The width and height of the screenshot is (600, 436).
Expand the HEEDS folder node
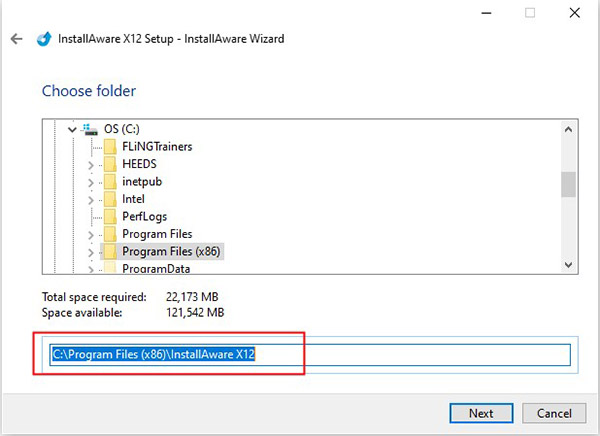coord(91,164)
